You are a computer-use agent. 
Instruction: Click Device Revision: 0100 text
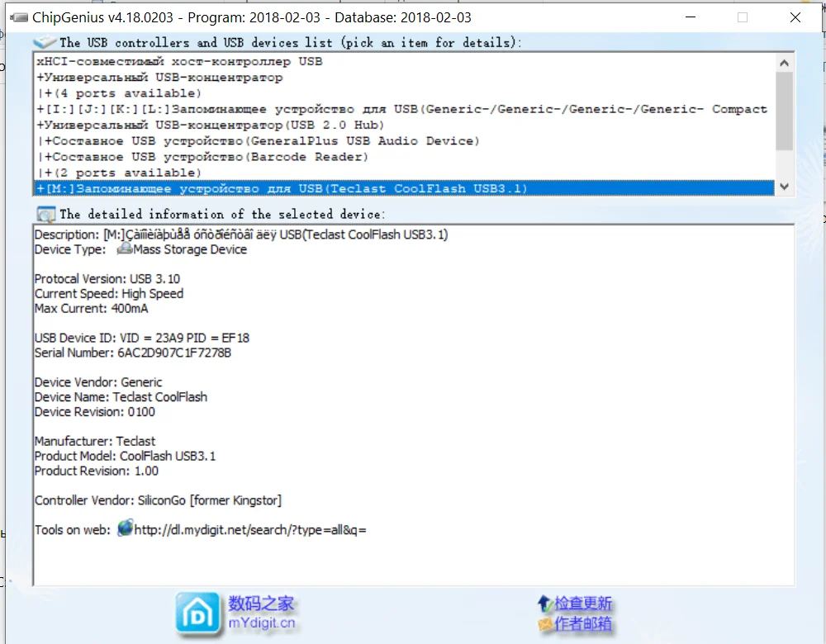click(x=95, y=411)
